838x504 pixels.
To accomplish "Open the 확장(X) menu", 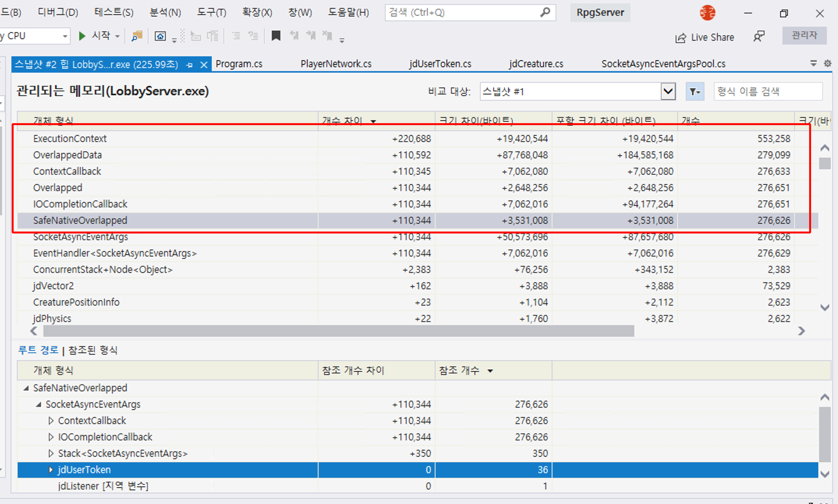I will pos(257,12).
